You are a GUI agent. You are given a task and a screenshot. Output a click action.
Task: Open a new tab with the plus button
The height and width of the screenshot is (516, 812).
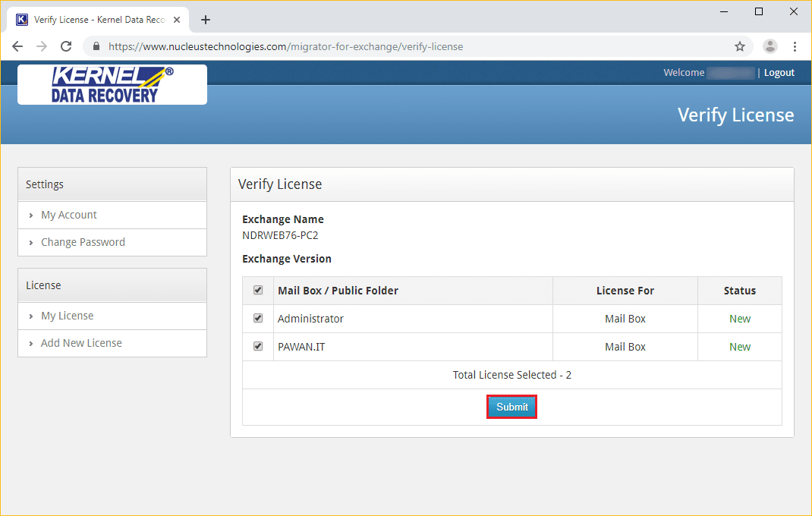pos(206,20)
